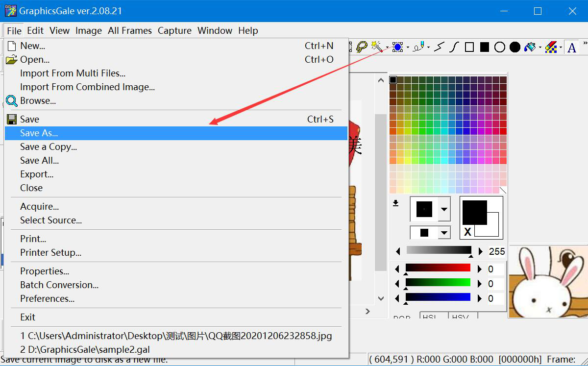Choose New... from the File menu
The width and height of the screenshot is (588, 366).
click(x=176, y=46)
